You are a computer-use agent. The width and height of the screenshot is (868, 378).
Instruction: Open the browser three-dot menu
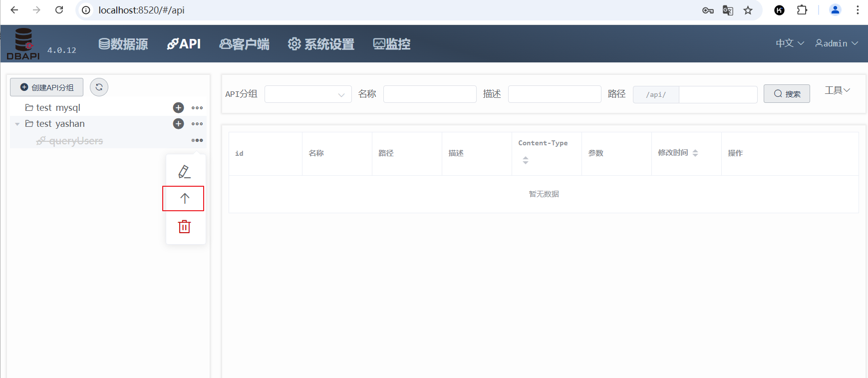click(858, 10)
